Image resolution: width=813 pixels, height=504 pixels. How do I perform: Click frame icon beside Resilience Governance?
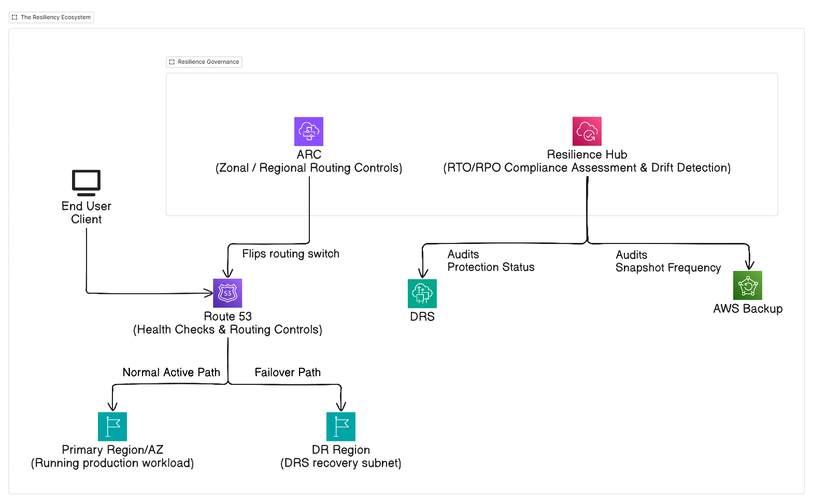click(172, 62)
